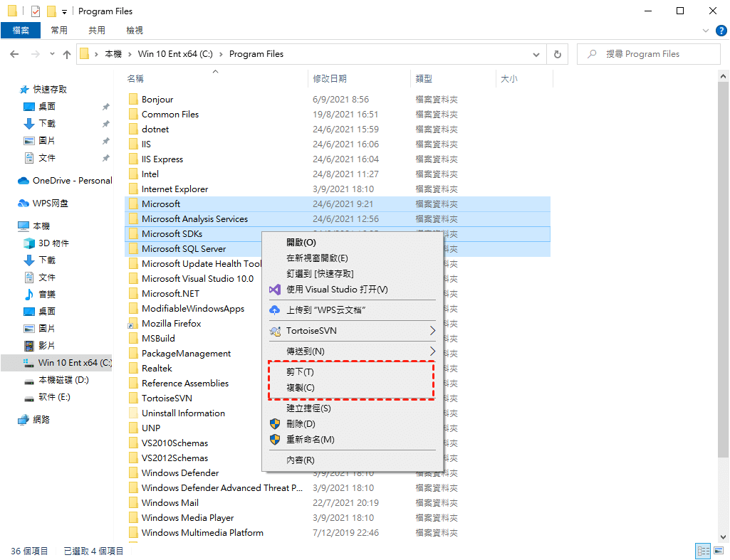This screenshot has height=560, width=730.
Task: Go up one folder level arrow
Action: coord(67,54)
